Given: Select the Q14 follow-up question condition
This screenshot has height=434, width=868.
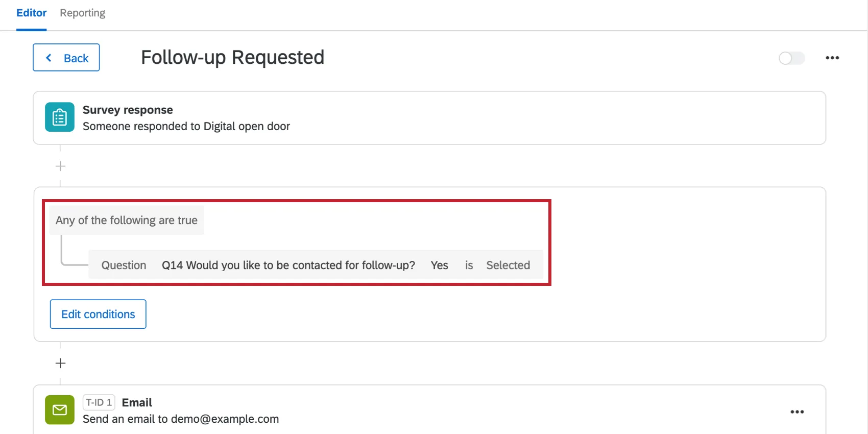Looking at the screenshot, I should coord(288,265).
